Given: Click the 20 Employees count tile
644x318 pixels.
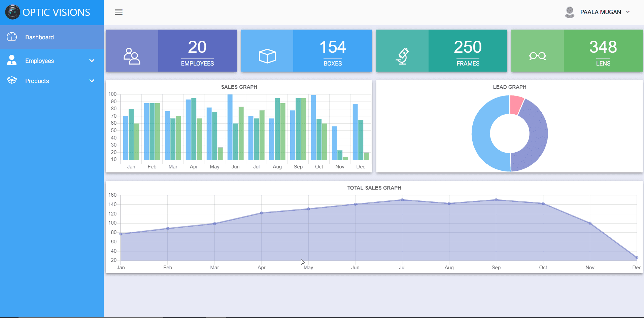Looking at the screenshot, I should pos(197,51).
